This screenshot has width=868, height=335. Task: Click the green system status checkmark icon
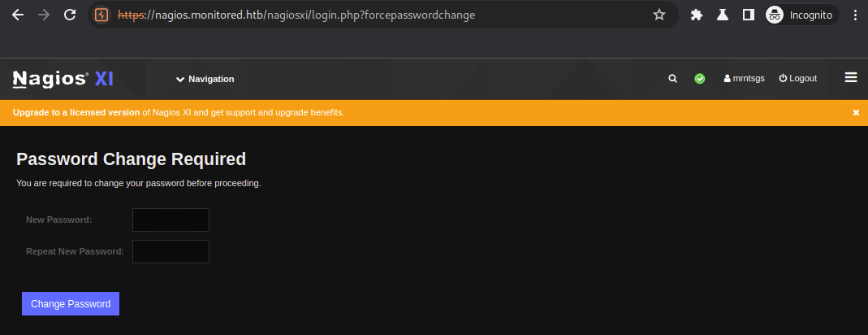pos(699,79)
